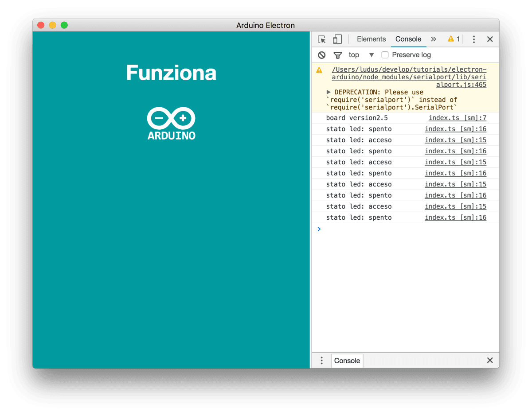
Task: Select the Console tab at top
Action: [408, 39]
